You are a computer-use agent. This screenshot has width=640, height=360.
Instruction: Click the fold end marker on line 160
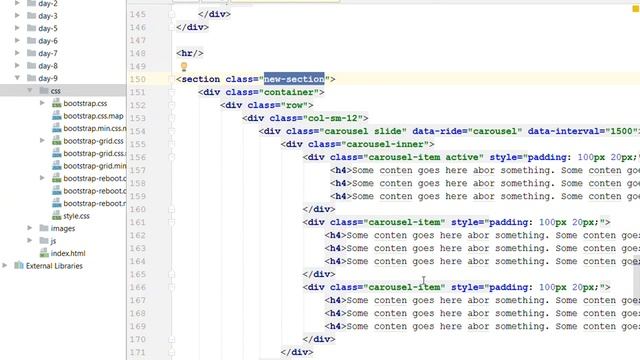tap(172, 209)
